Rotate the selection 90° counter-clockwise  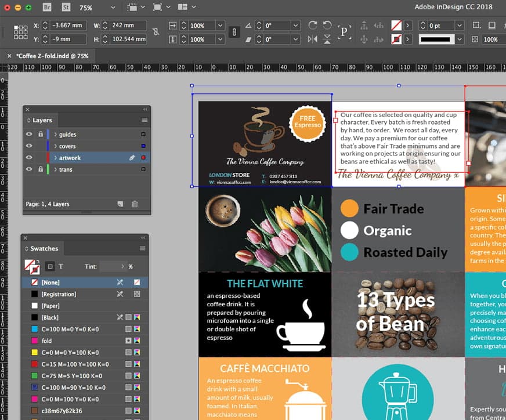[x=327, y=25]
